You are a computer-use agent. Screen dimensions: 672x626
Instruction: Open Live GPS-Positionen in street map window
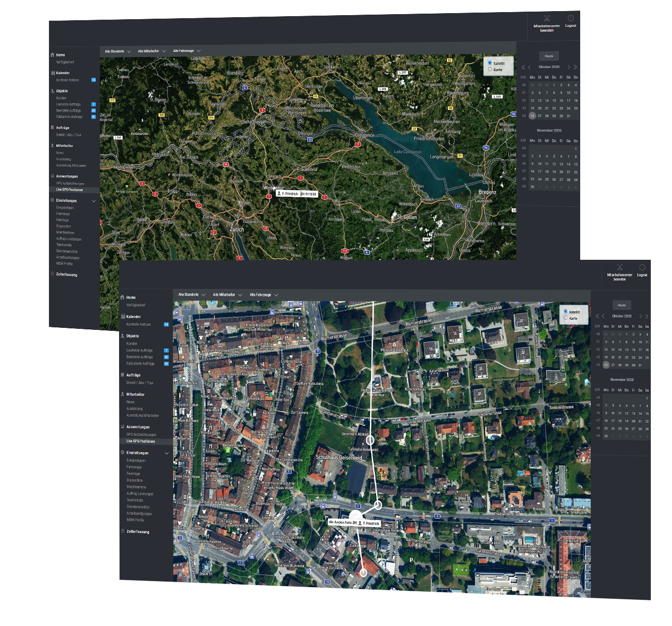(141, 441)
